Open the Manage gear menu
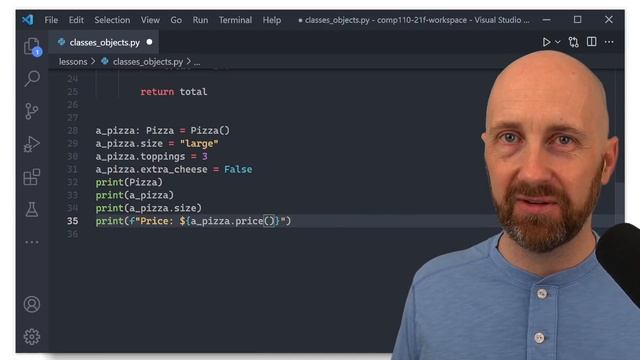 [32, 337]
